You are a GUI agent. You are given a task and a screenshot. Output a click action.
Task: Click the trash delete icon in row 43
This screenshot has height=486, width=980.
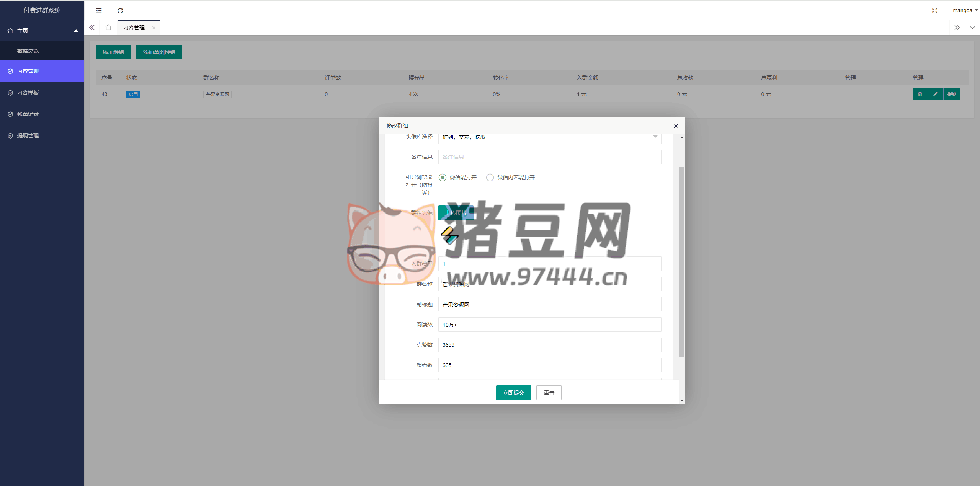click(920, 94)
